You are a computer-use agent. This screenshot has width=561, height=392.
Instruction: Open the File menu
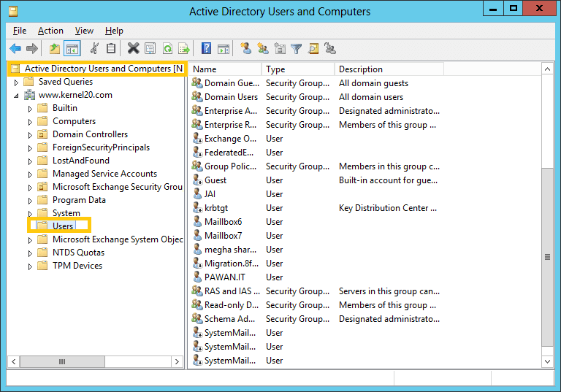click(x=20, y=31)
